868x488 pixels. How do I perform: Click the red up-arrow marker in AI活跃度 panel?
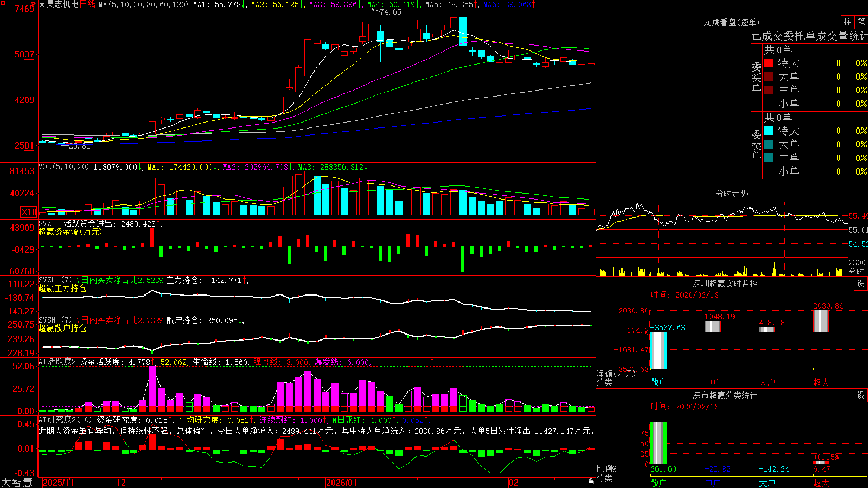point(432,361)
